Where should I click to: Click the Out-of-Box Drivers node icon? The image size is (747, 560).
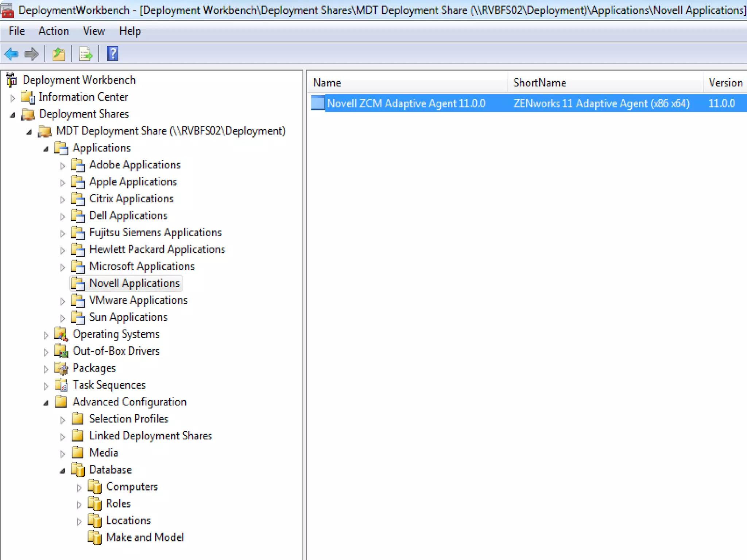coord(61,351)
